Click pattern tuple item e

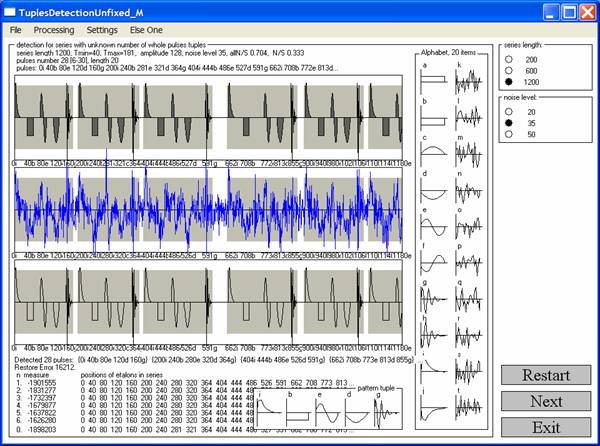click(328, 412)
